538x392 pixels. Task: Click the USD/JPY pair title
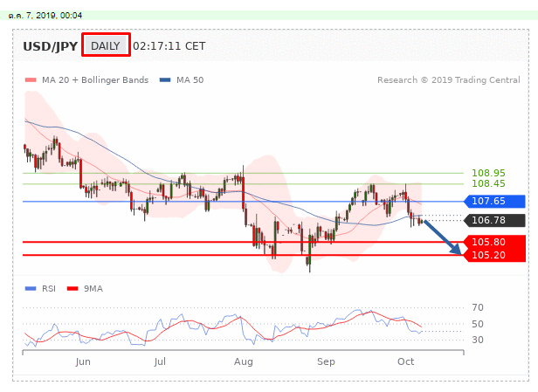point(50,46)
